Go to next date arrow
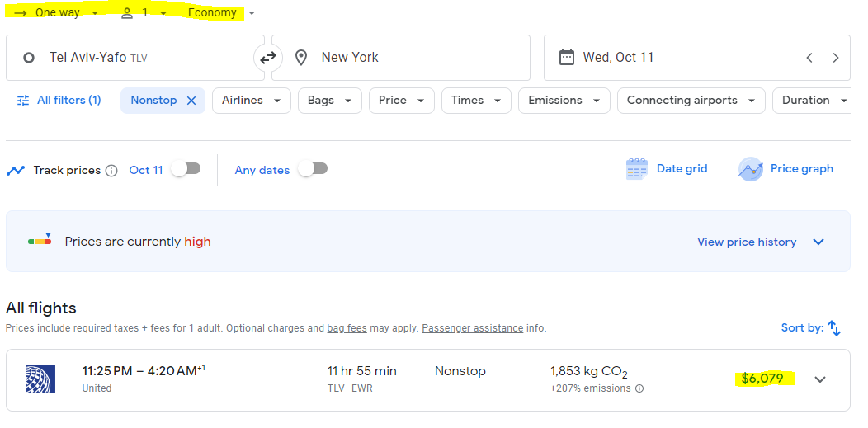This screenshot has width=868, height=428. coord(836,58)
